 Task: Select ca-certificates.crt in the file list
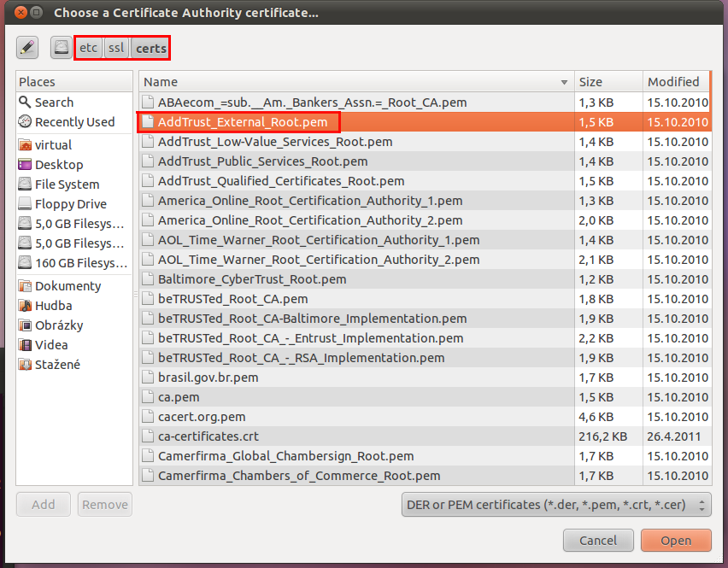(x=222, y=436)
